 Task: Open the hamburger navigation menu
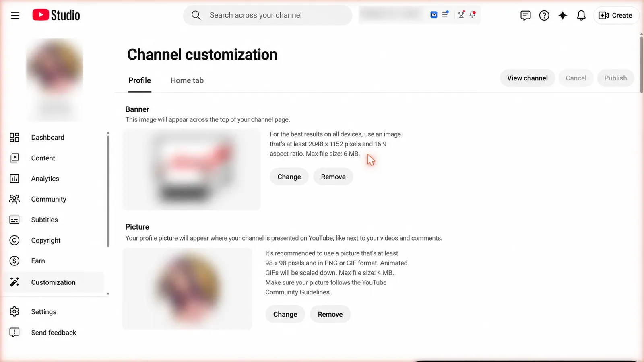[x=15, y=15]
